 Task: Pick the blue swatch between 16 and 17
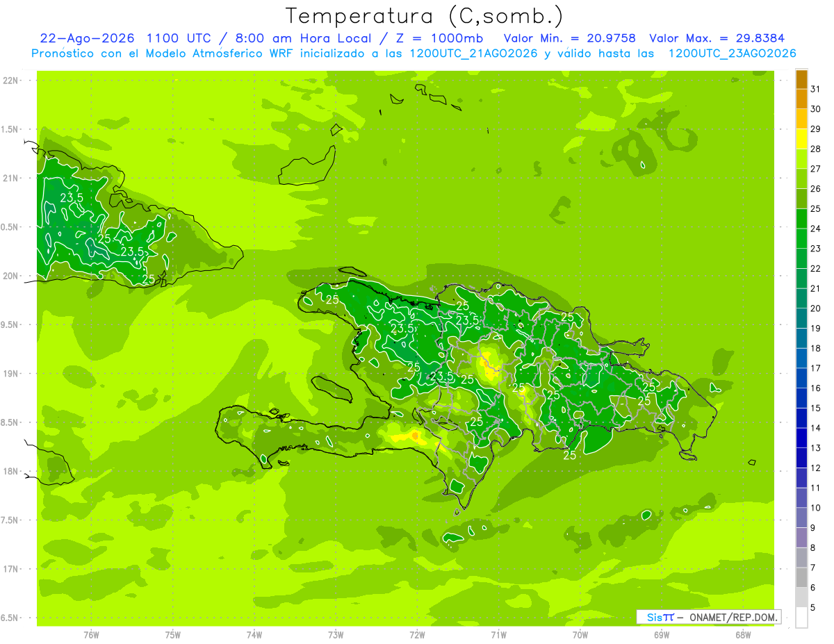tap(801, 379)
